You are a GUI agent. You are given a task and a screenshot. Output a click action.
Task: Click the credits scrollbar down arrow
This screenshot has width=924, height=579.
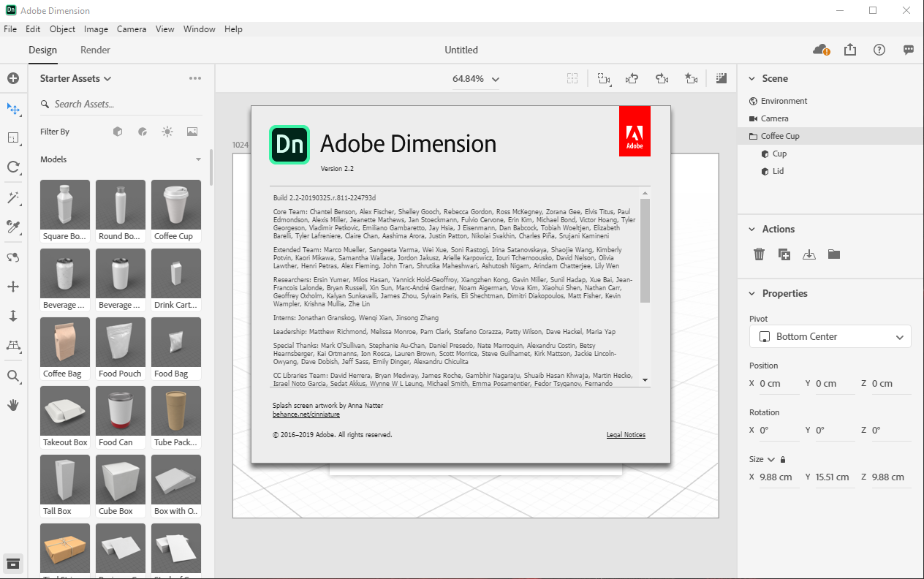point(645,380)
